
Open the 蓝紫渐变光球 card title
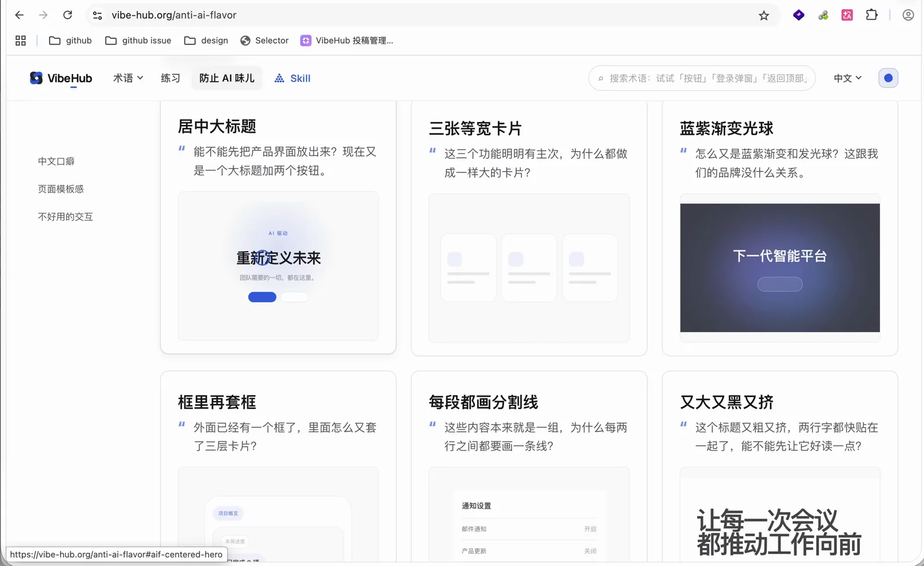[726, 128]
